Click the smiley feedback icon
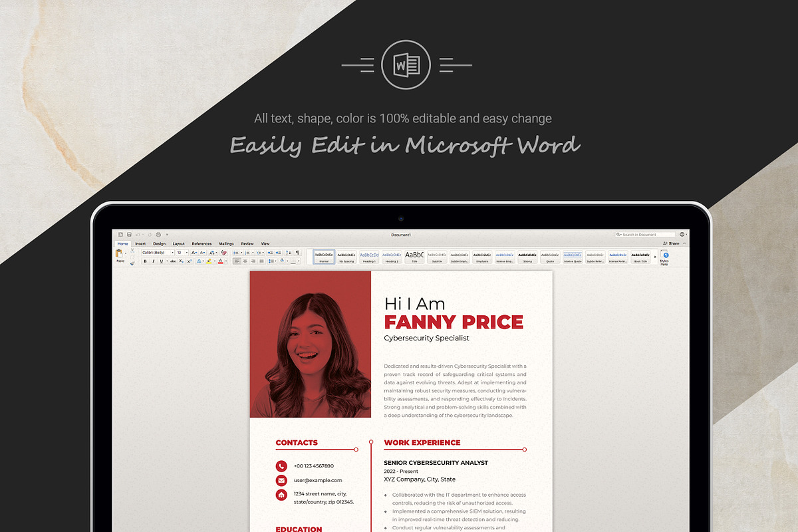798x532 pixels. 682,234
